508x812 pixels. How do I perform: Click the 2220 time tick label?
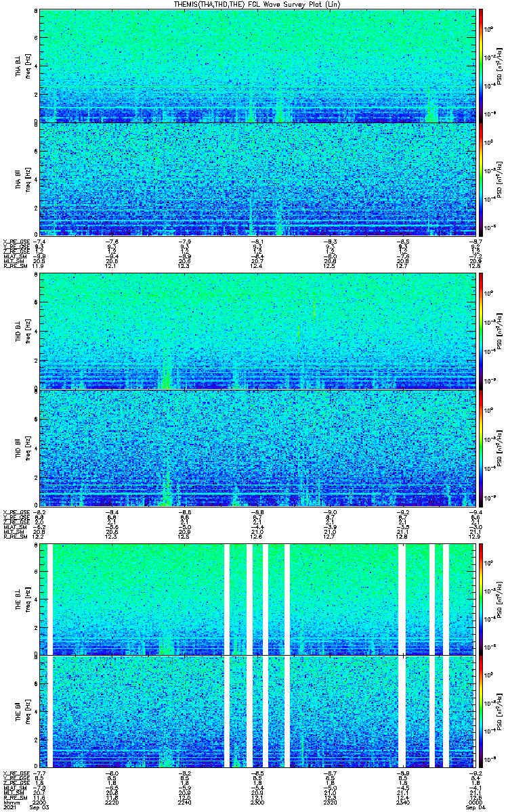(112, 803)
